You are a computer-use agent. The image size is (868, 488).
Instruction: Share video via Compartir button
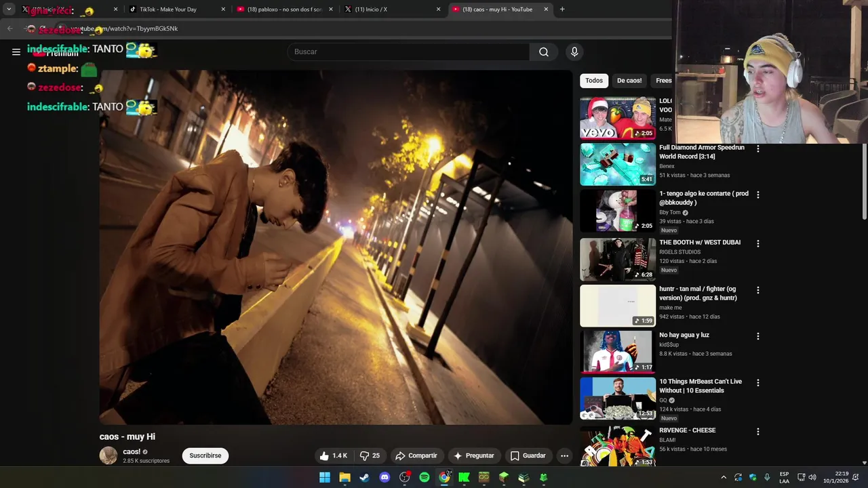pyautogui.click(x=416, y=455)
